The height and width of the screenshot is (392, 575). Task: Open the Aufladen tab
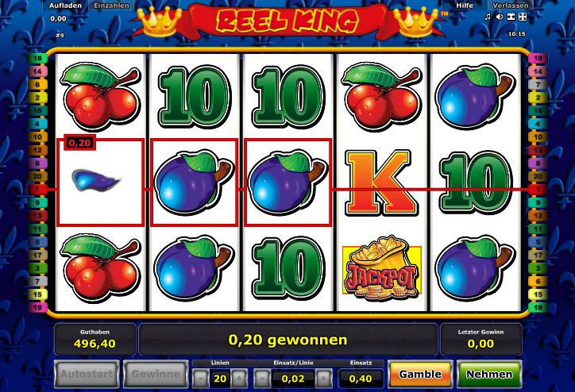coord(65,6)
